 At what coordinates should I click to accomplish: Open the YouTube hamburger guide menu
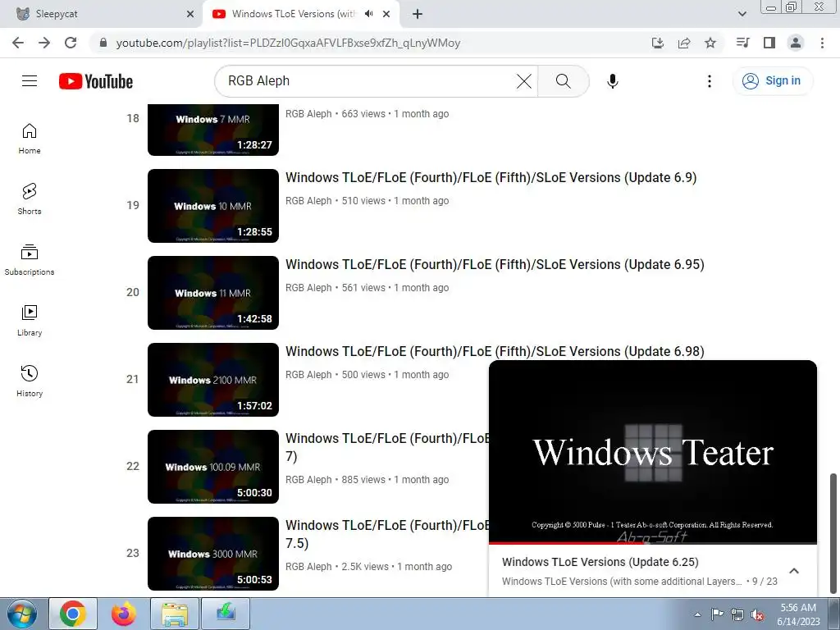click(30, 81)
